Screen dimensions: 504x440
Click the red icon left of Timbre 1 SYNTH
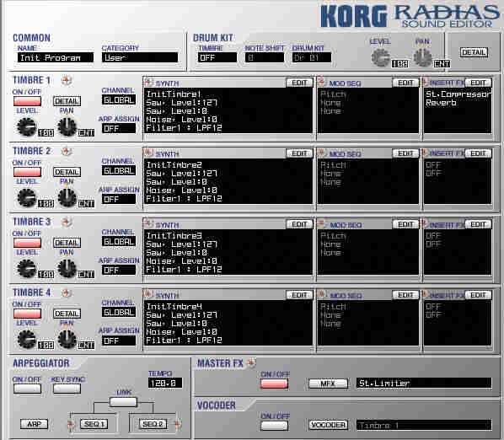(148, 81)
